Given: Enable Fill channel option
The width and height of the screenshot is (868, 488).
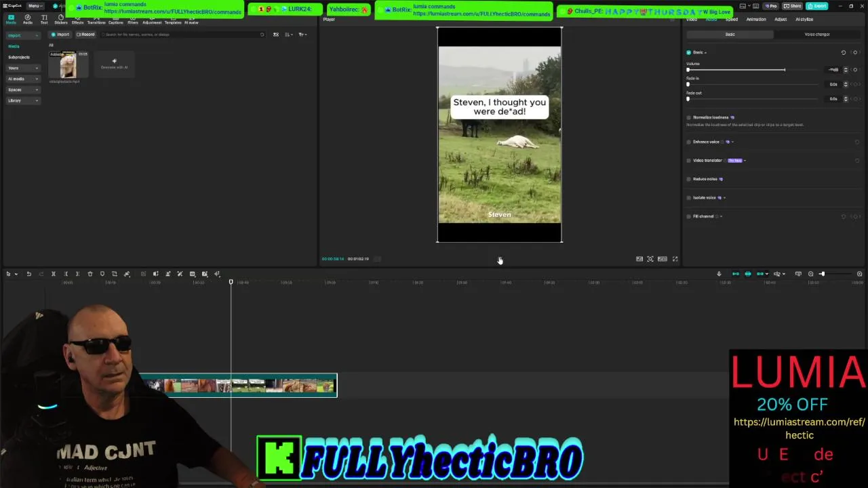Looking at the screenshot, I should click(689, 216).
